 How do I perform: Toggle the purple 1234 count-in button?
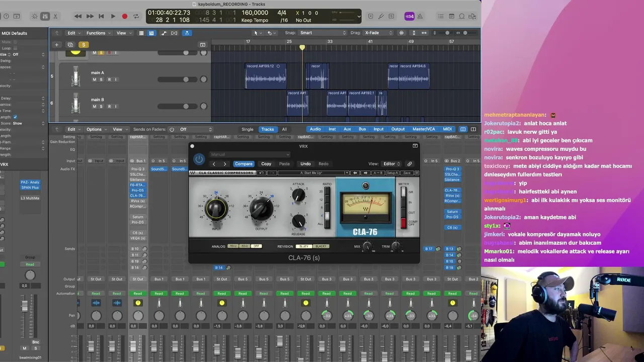point(409,16)
